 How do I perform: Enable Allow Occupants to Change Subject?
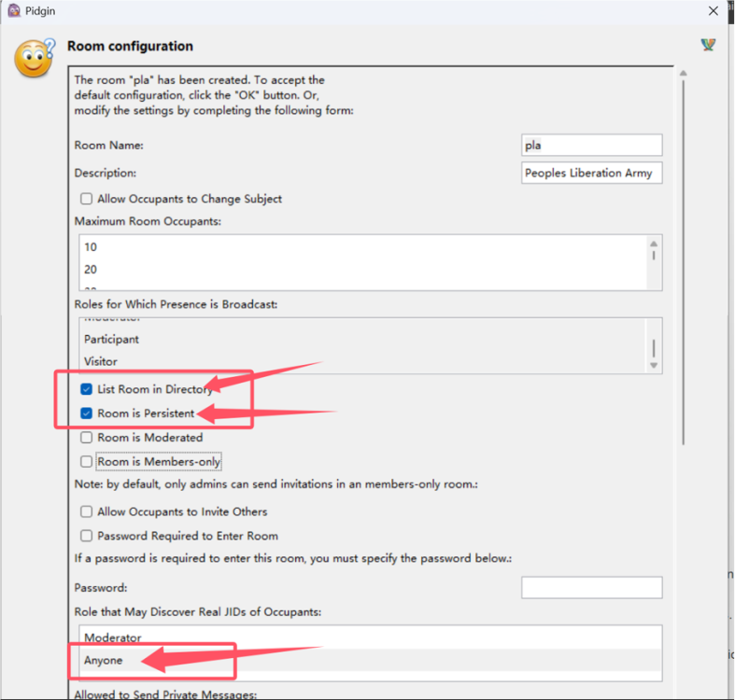[x=87, y=199]
